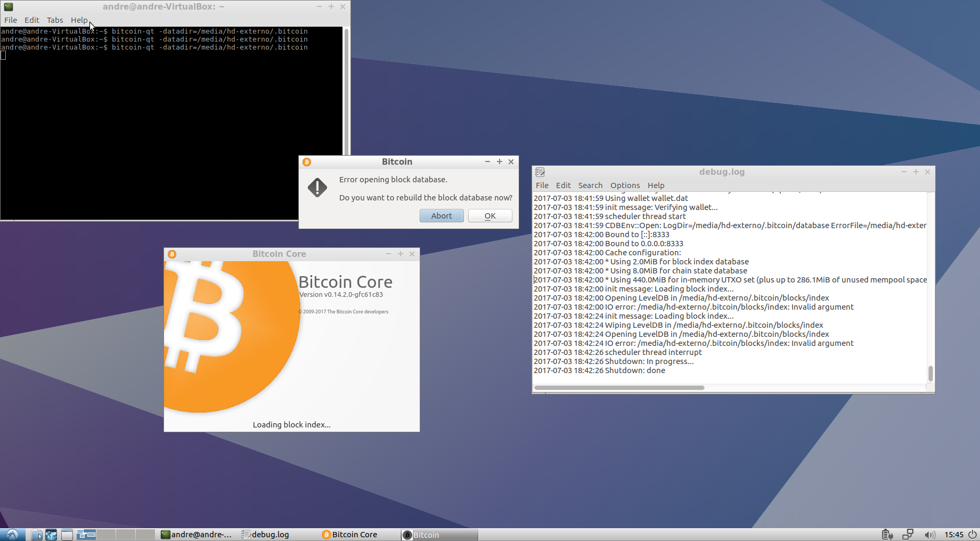Screen dimensions: 980x541
Task: Click the terminal window title bar icon
Action: [x=9, y=7]
